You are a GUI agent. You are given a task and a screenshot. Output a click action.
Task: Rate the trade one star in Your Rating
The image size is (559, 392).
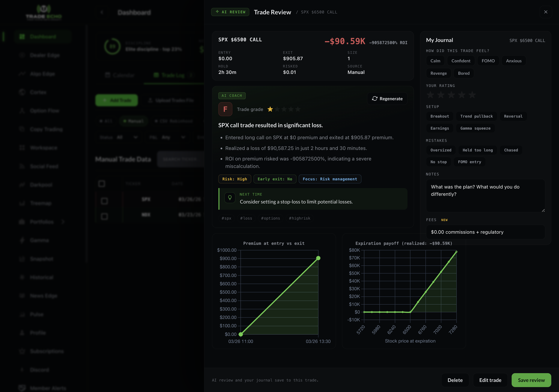coord(430,95)
